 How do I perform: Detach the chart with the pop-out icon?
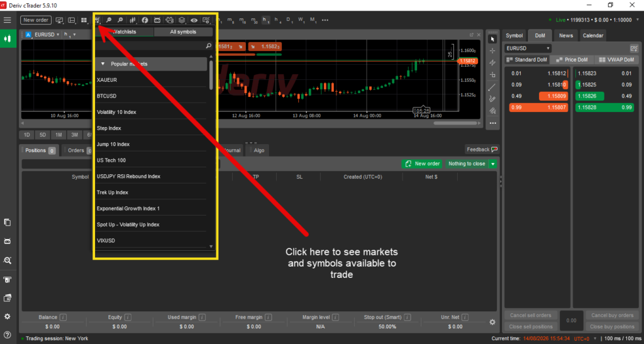coord(472,35)
